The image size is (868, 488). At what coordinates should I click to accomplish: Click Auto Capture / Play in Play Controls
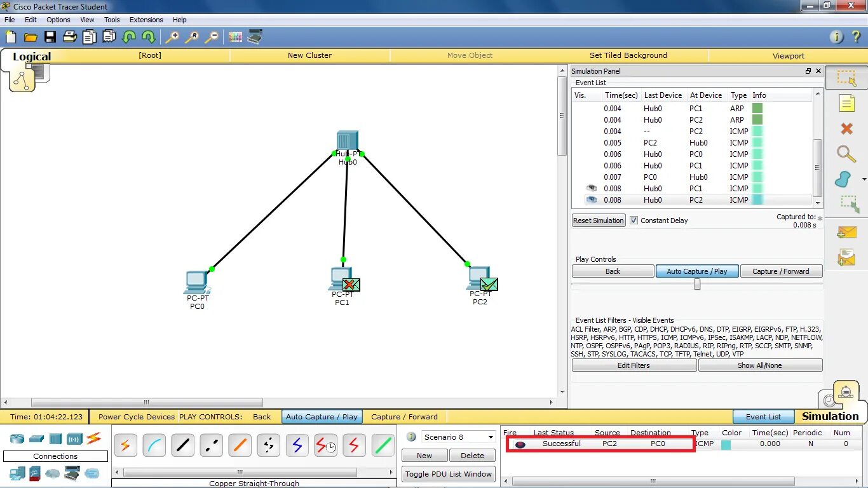pos(696,271)
